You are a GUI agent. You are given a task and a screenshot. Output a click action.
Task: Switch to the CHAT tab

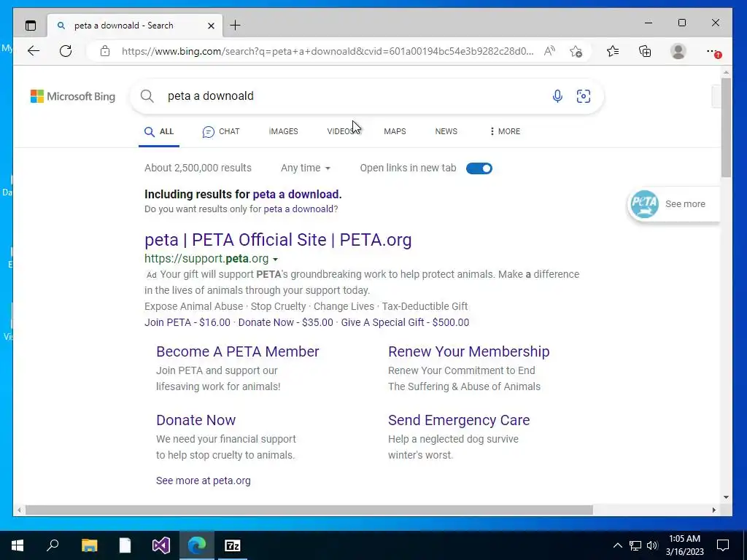coord(221,131)
